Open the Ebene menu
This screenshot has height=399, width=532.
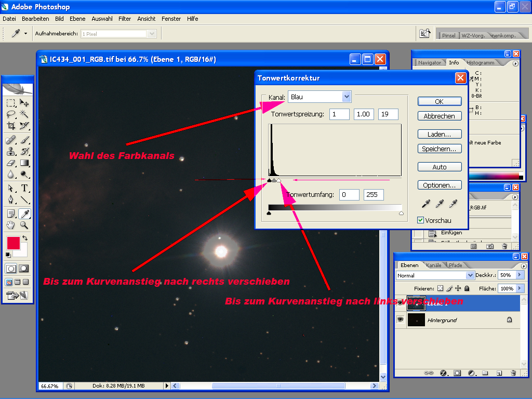tap(77, 19)
